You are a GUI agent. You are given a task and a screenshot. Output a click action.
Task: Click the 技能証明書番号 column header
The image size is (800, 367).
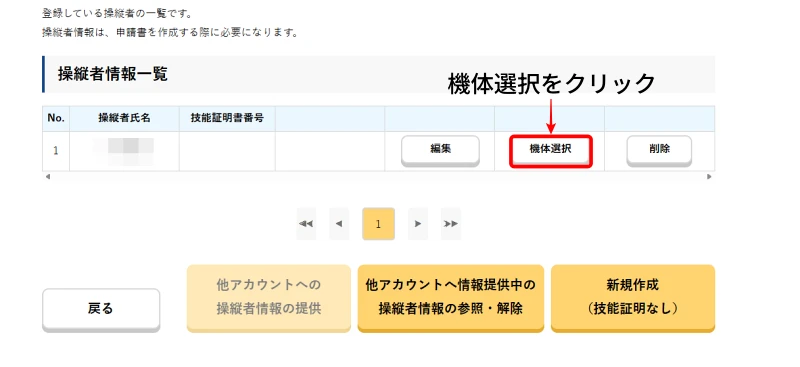(227, 118)
